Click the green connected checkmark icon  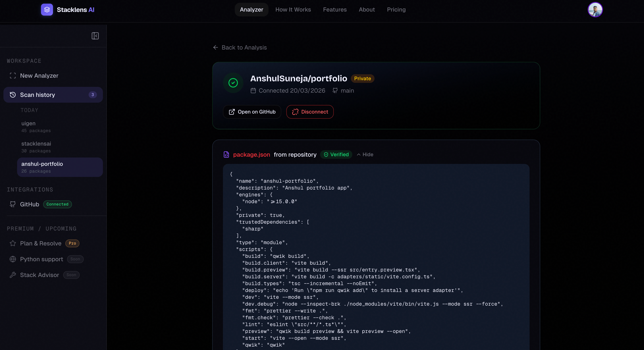point(233,83)
